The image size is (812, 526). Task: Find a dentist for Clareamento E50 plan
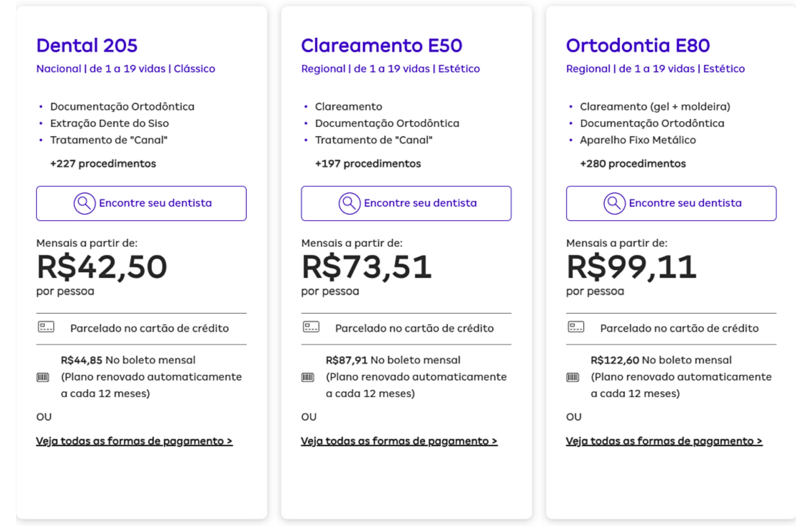[406, 203]
